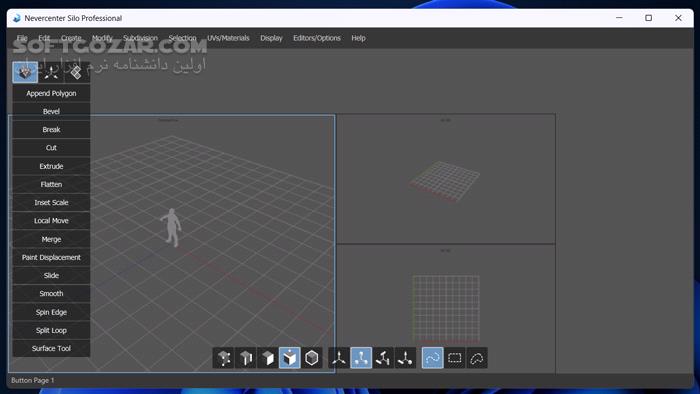Click the Bevel button

51,111
